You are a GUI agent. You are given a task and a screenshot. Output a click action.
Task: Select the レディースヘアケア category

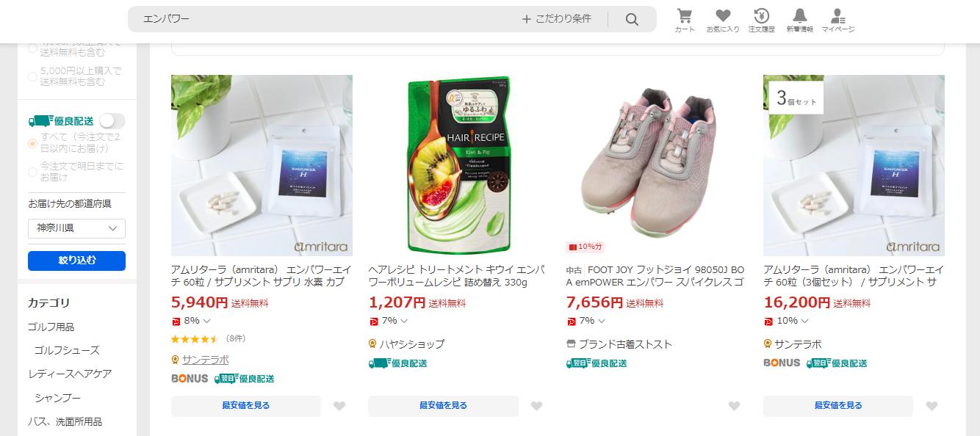70,374
